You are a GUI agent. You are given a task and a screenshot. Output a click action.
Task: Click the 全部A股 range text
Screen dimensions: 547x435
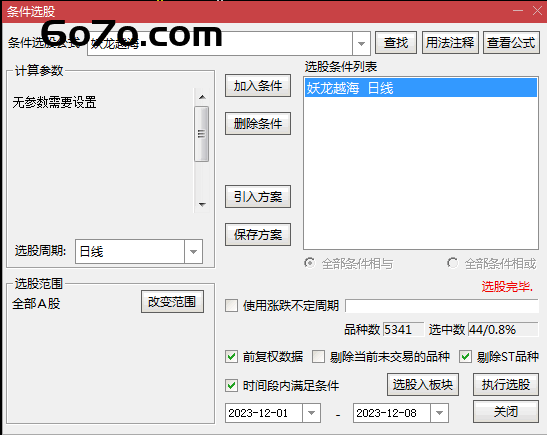pyautogui.click(x=36, y=303)
